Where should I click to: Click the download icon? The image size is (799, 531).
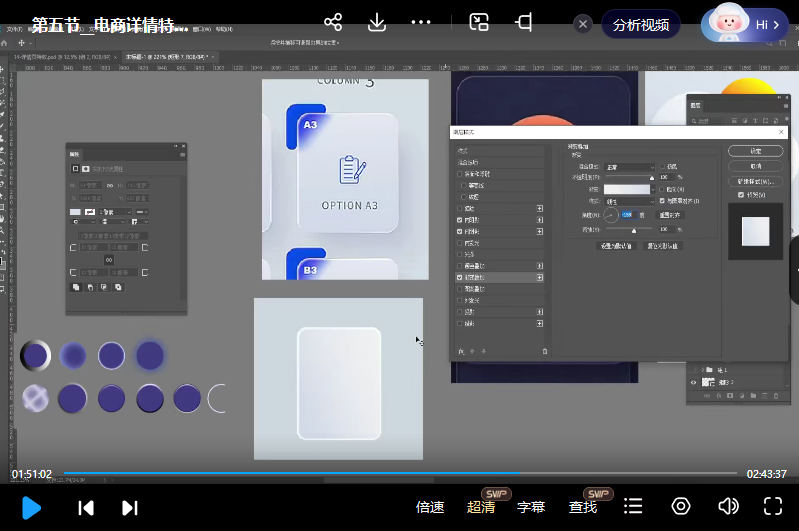tap(377, 22)
